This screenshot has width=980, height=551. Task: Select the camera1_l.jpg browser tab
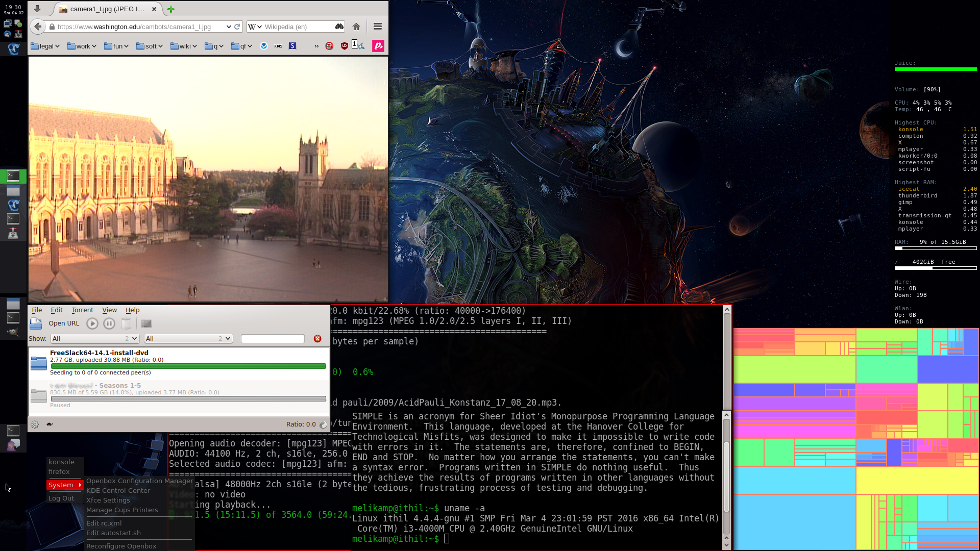coord(108,9)
